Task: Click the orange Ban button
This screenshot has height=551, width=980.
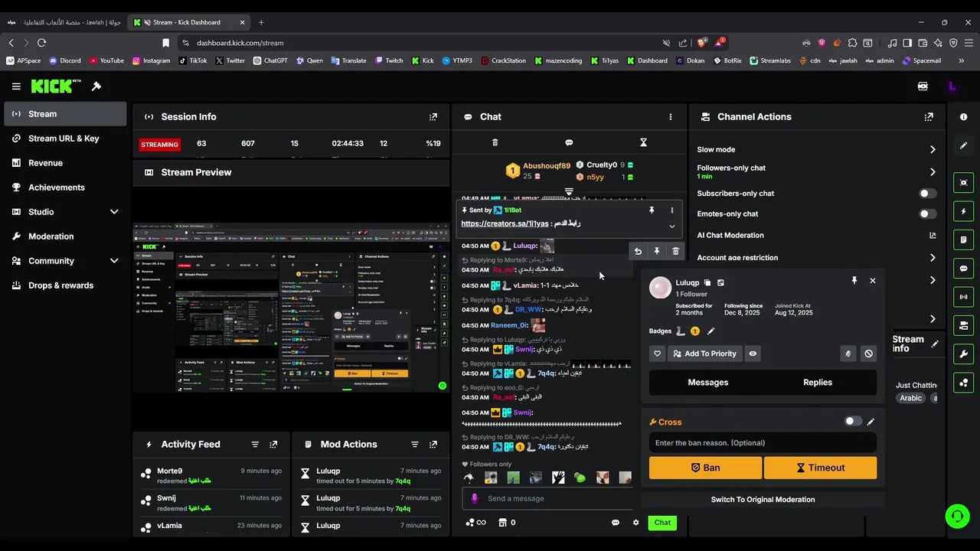Action: [705, 468]
